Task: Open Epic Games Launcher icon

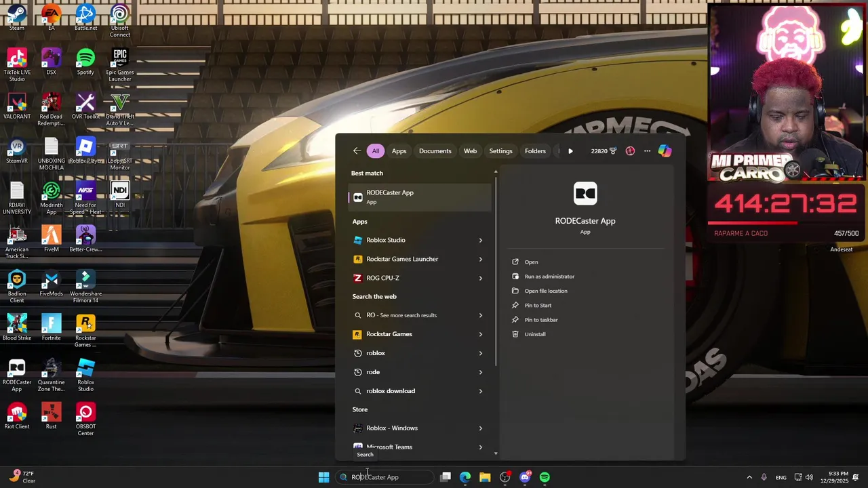Action: coord(120,65)
